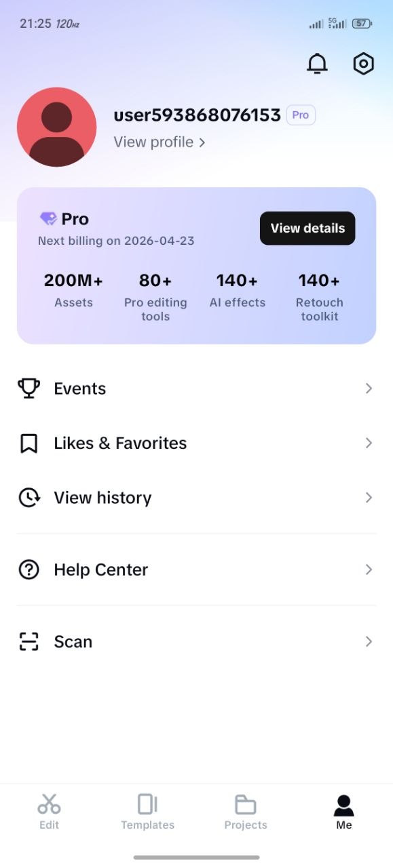The height and width of the screenshot is (868, 393).
Task: Expand the Events row chevron
Action: coord(369,389)
